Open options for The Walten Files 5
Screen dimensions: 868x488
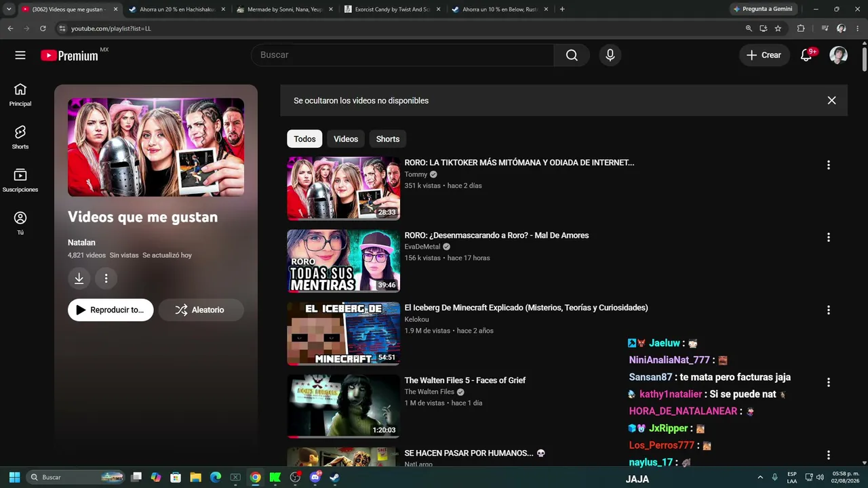coord(828,382)
